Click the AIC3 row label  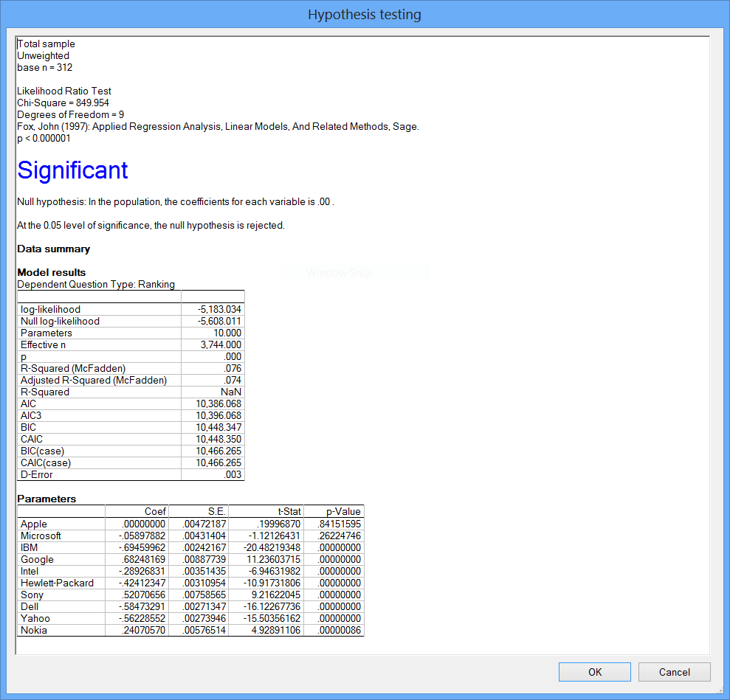coord(31,415)
